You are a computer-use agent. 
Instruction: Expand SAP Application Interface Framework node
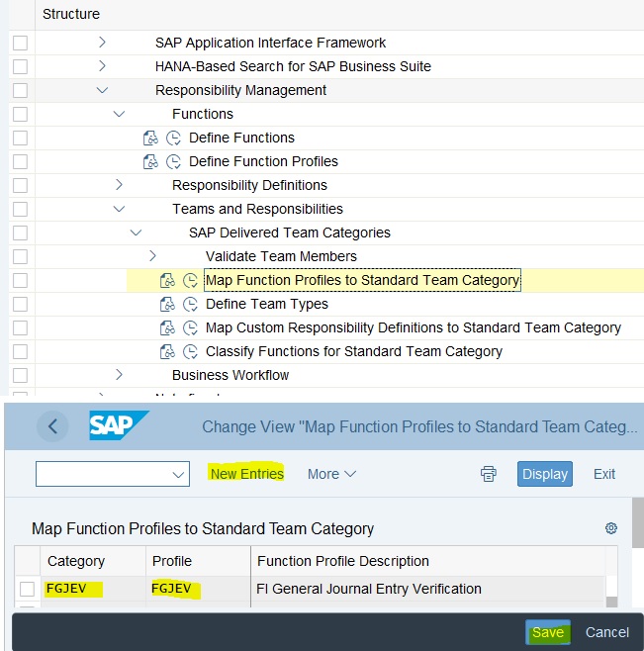coord(102,43)
